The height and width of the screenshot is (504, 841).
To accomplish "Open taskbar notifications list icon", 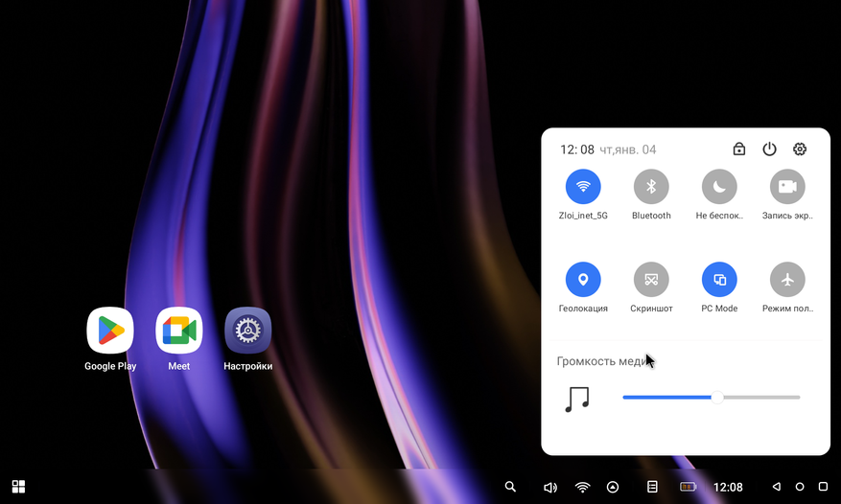I will pos(652,487).
